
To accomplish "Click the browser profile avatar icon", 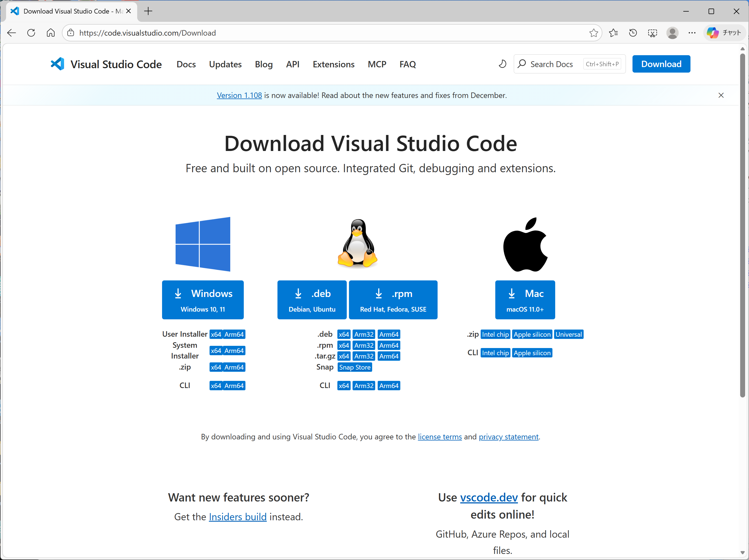I will pyautogui.click(x=672, y=33).
